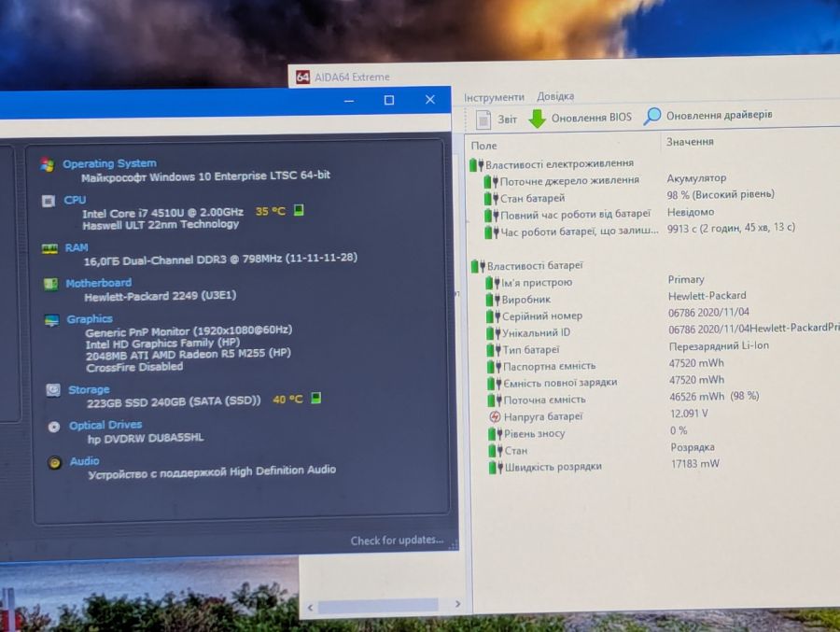Click value 17183 mW
The width and height of the screenshot is (840, 632).
[694, 464]
